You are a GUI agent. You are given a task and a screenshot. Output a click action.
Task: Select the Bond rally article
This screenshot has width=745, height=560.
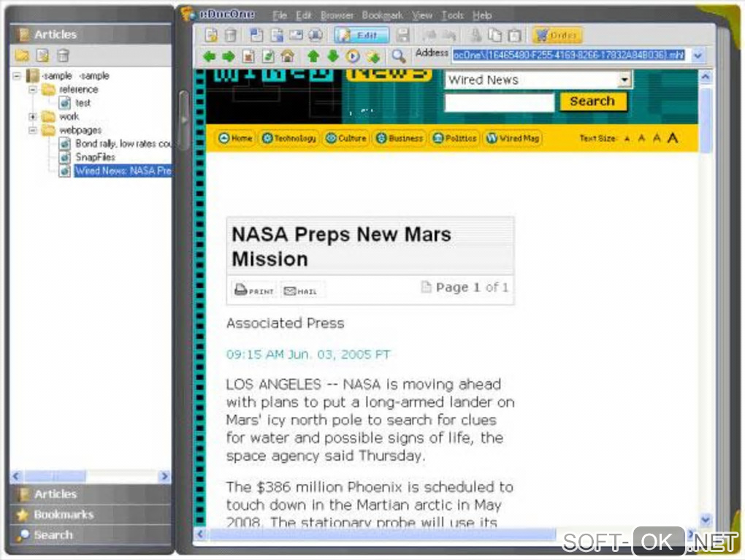point(123,143)
